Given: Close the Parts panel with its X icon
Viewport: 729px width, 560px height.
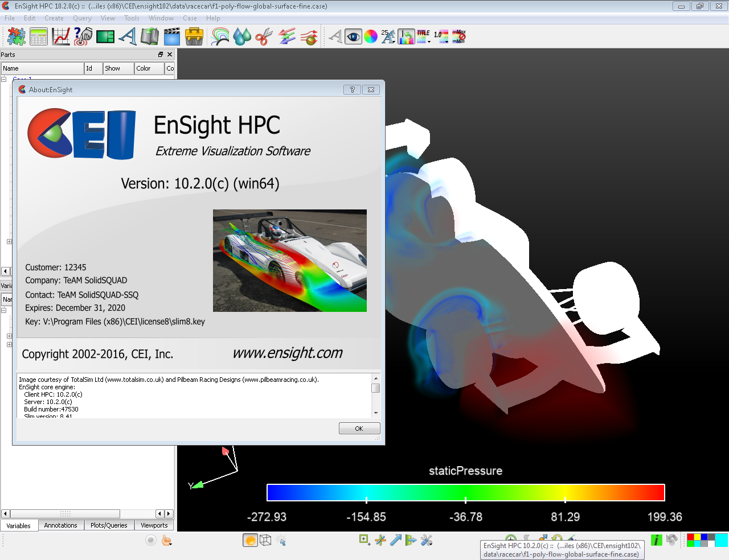Looking at the screenshot, I should (x=170, y=55).
